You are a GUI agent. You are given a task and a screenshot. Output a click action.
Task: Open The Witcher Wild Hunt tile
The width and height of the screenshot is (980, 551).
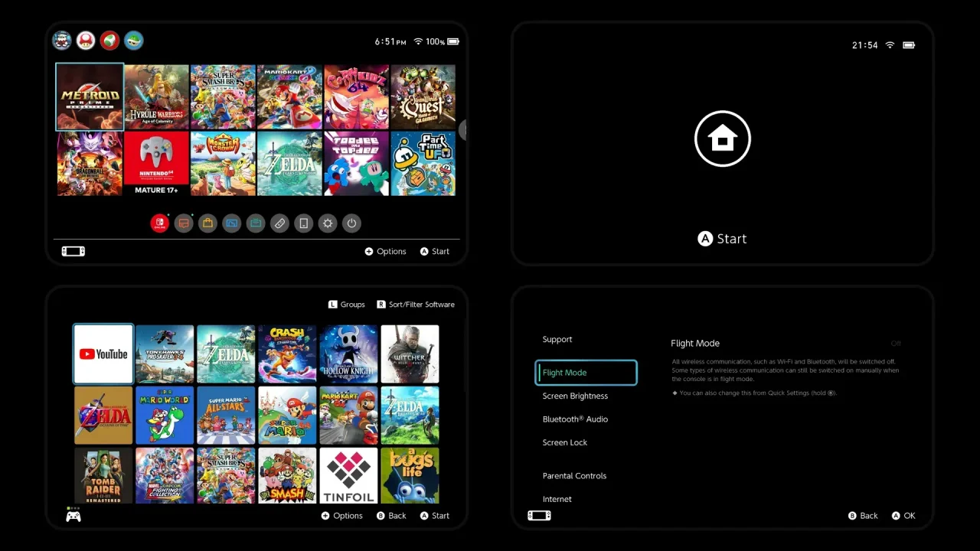click(x=410, y=354)
